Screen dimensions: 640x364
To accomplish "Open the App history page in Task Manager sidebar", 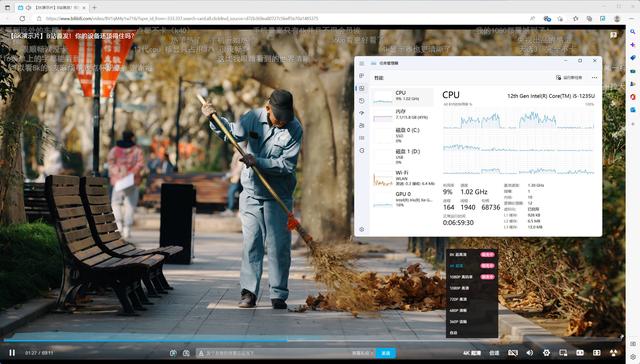I will coord(362,100).
